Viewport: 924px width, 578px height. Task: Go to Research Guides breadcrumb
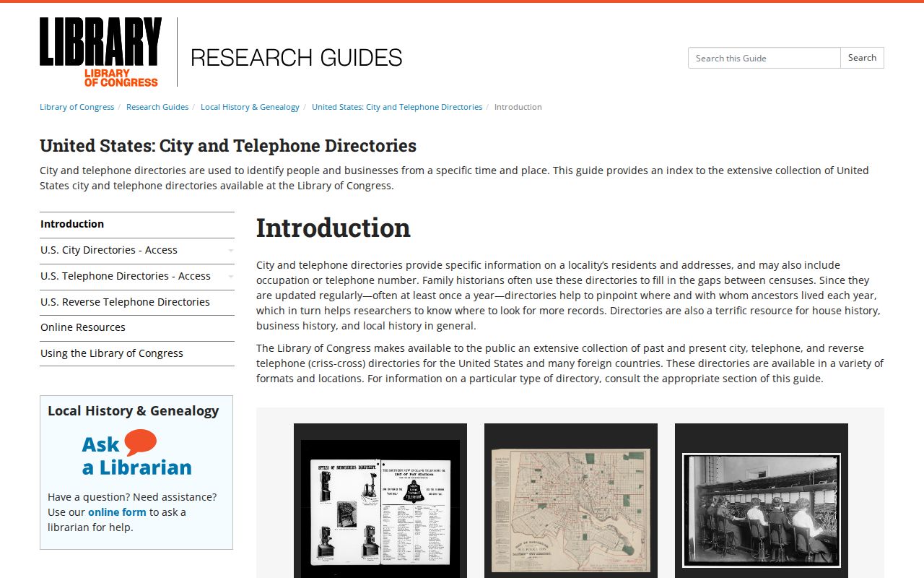click(157, 107)
